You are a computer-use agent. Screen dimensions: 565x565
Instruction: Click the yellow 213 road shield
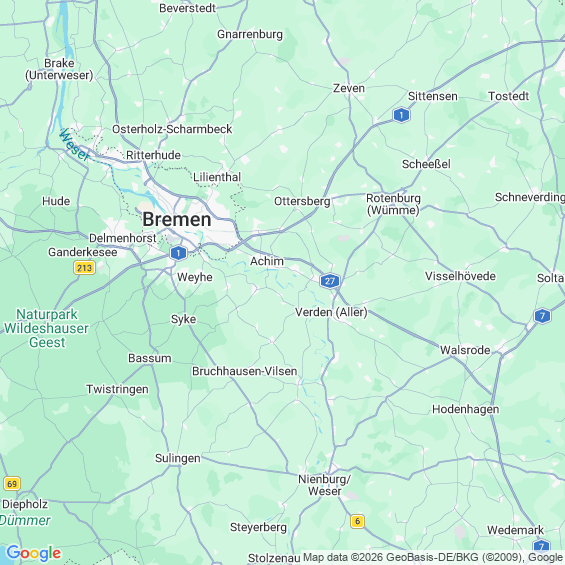(x=84, y=268)
